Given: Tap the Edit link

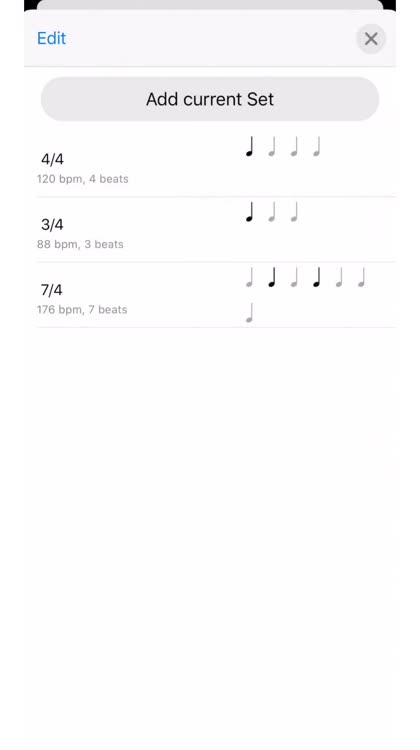Looking at the screenshot, I should (51, 38).
